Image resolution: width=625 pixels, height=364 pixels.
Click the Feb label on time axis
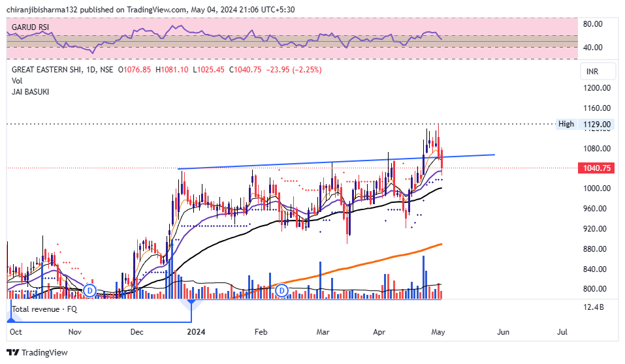(x=261, y=332)
